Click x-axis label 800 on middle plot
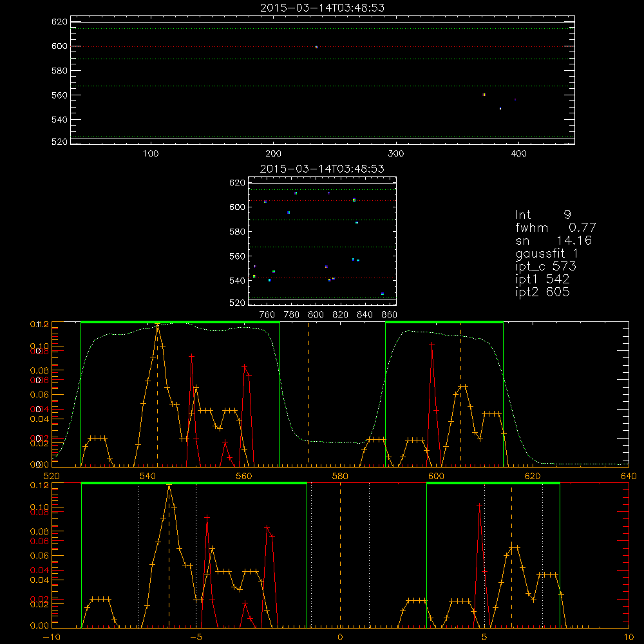 click(316, 315)
